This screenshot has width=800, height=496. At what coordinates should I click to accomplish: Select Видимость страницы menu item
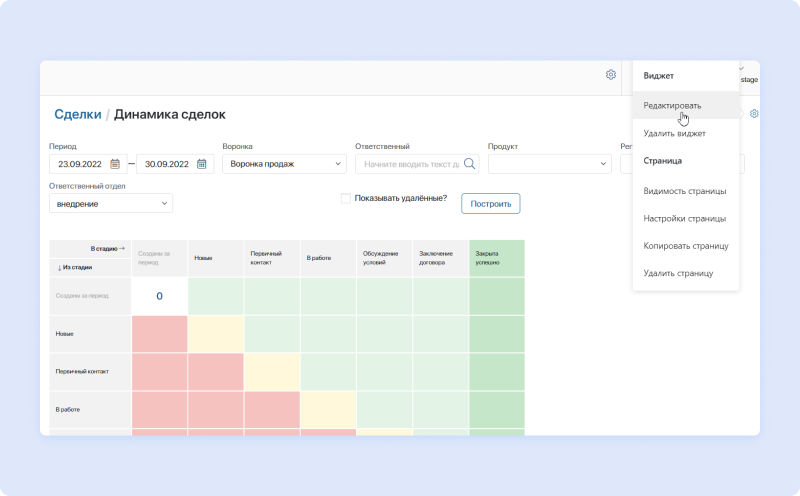point(684,190)
